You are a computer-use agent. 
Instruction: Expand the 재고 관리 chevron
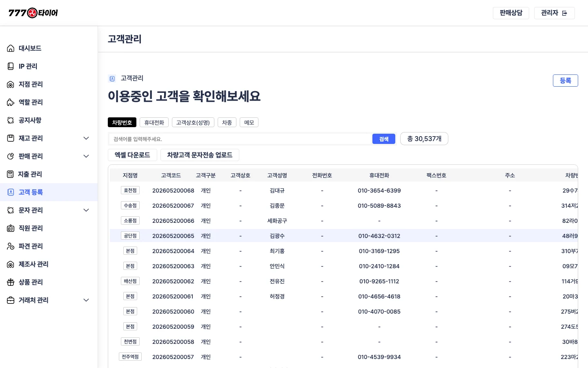(86, 138)
